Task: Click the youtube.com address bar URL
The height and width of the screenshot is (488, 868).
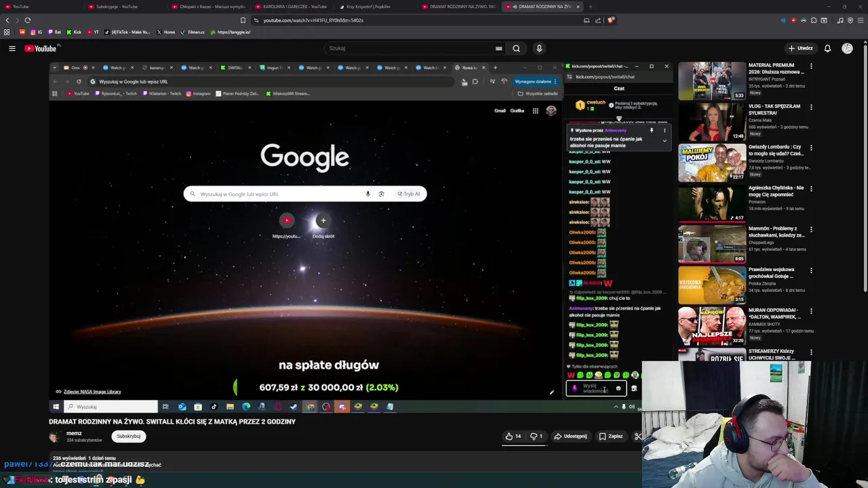Action: point(313,20)
